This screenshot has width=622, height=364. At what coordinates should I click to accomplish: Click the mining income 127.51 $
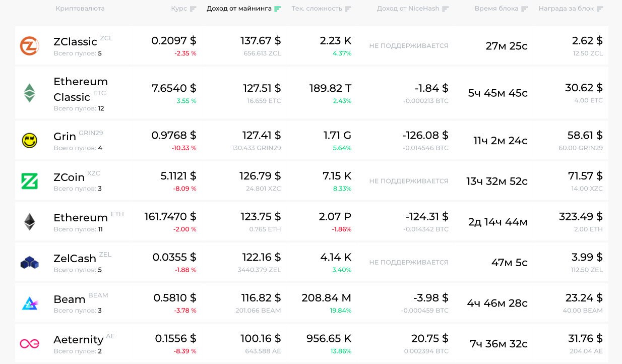[x=262, y=88]
